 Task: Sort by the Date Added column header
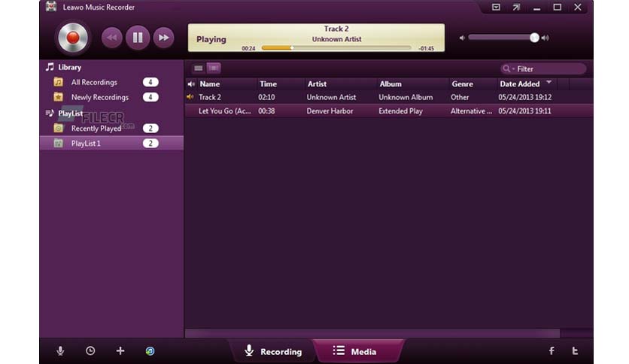(519, 83)
